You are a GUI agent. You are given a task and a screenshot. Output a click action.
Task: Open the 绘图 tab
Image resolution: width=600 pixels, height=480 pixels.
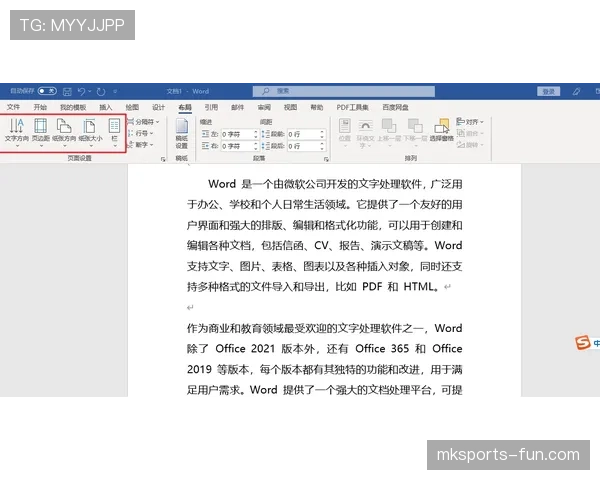click(132, 107)
